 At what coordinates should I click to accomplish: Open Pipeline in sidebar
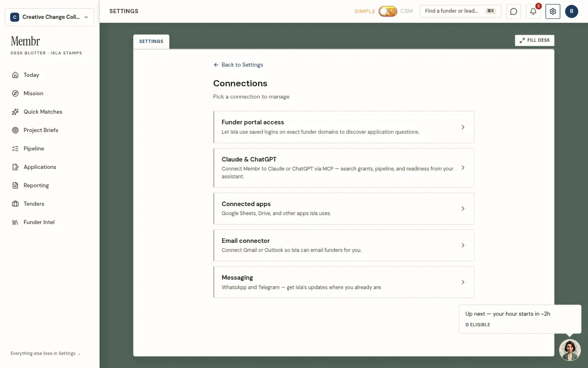[50, 149]
